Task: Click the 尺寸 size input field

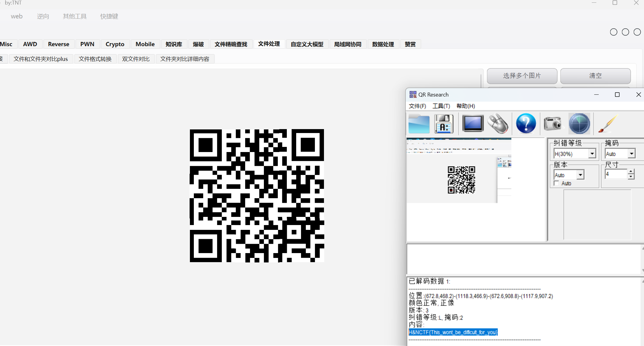Action: [616, 174]
